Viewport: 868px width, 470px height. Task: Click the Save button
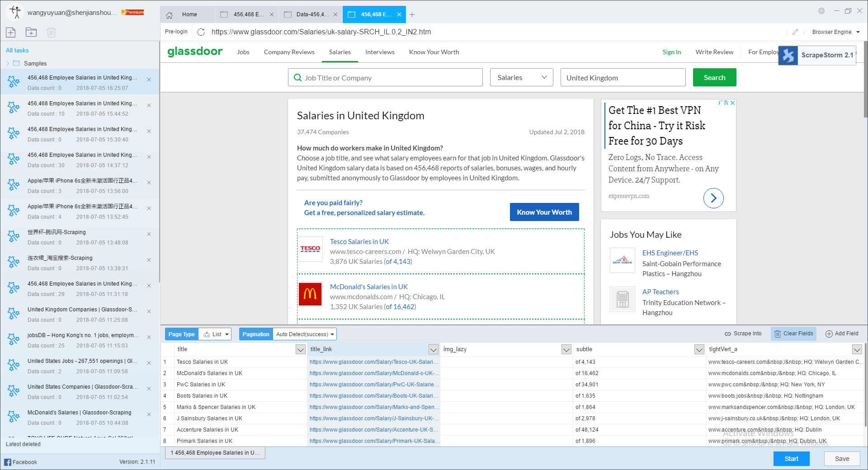tap(842, 459)
